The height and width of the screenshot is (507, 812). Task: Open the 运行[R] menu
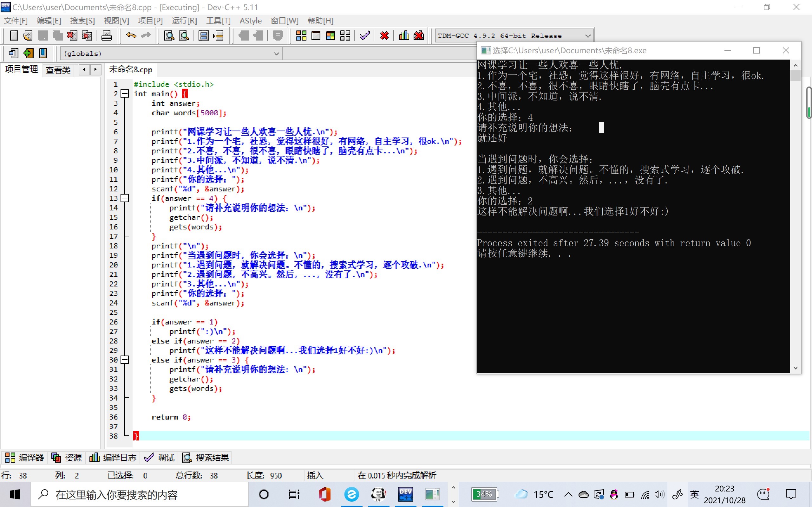184,21
